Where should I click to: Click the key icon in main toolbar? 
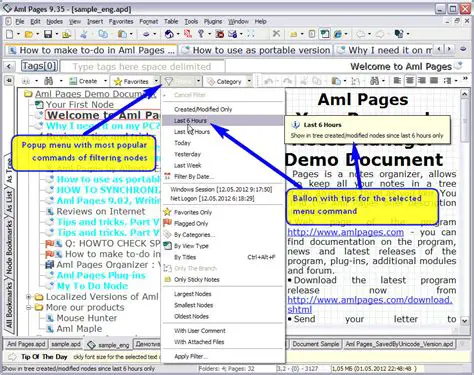(201, 34)
